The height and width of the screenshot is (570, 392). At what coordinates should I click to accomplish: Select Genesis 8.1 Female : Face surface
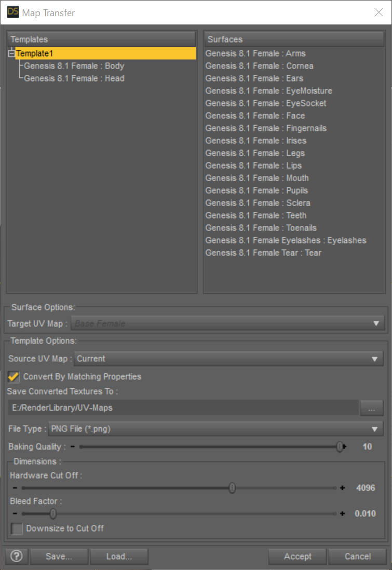coord(255,116)
